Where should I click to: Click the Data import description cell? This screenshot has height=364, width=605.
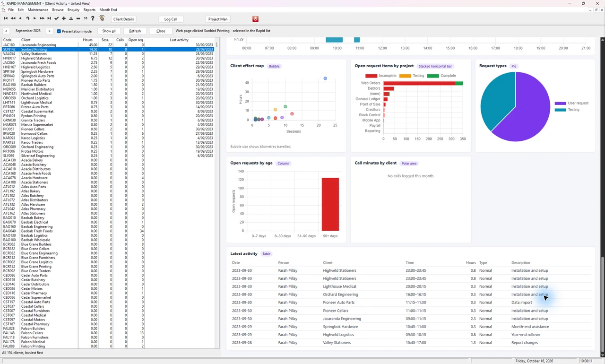[521, 303]
